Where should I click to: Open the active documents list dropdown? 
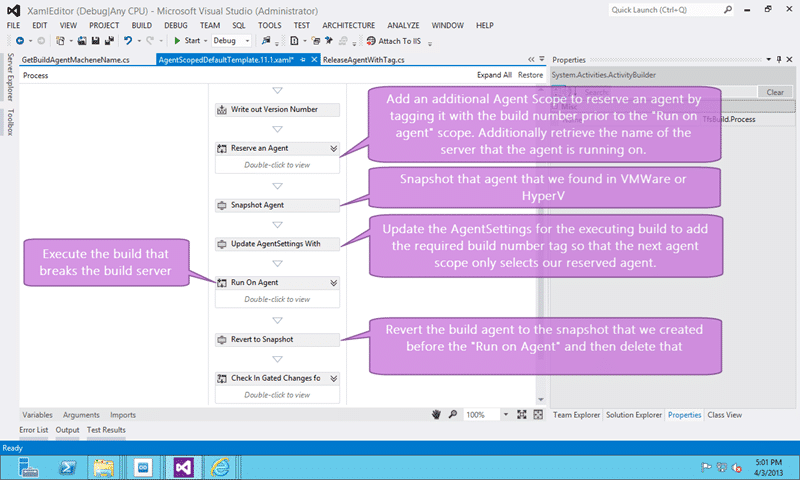(x=542, y=59)
